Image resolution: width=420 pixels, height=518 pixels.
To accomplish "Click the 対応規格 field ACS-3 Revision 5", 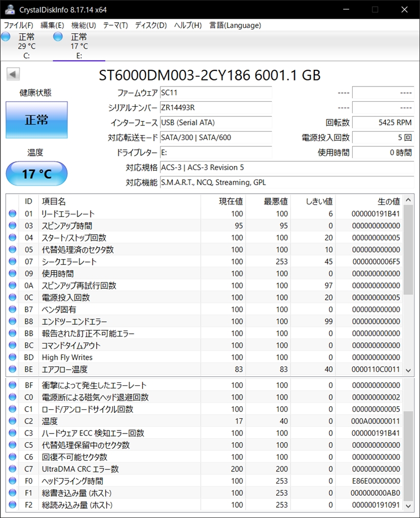I will (287, 167).
